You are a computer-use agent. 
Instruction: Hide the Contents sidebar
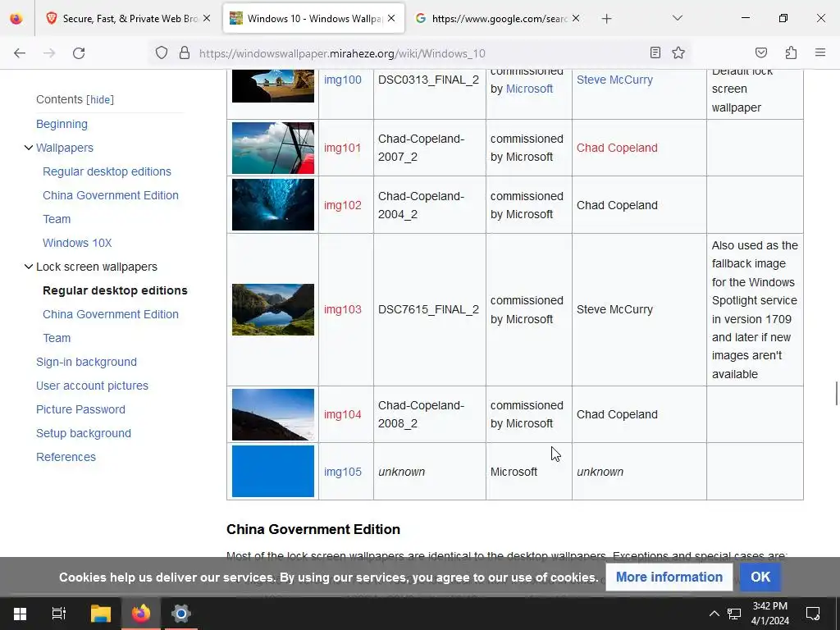coord(100,99)
